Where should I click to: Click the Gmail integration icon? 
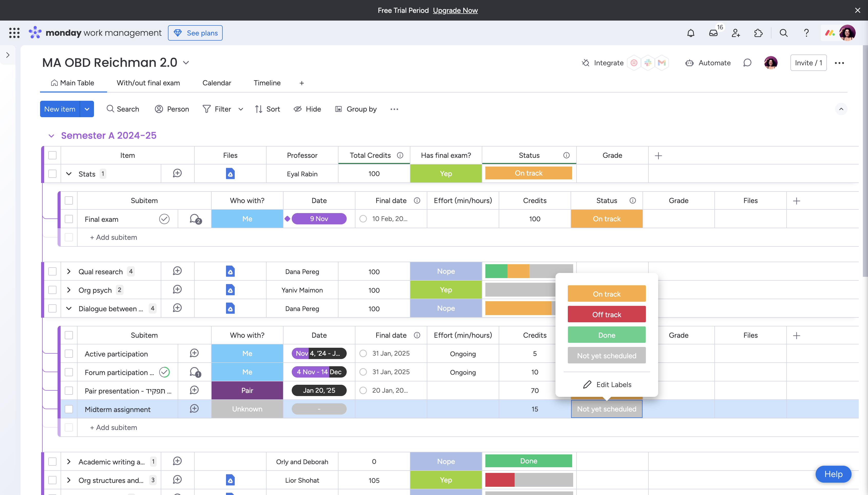(x=662, y=63)
